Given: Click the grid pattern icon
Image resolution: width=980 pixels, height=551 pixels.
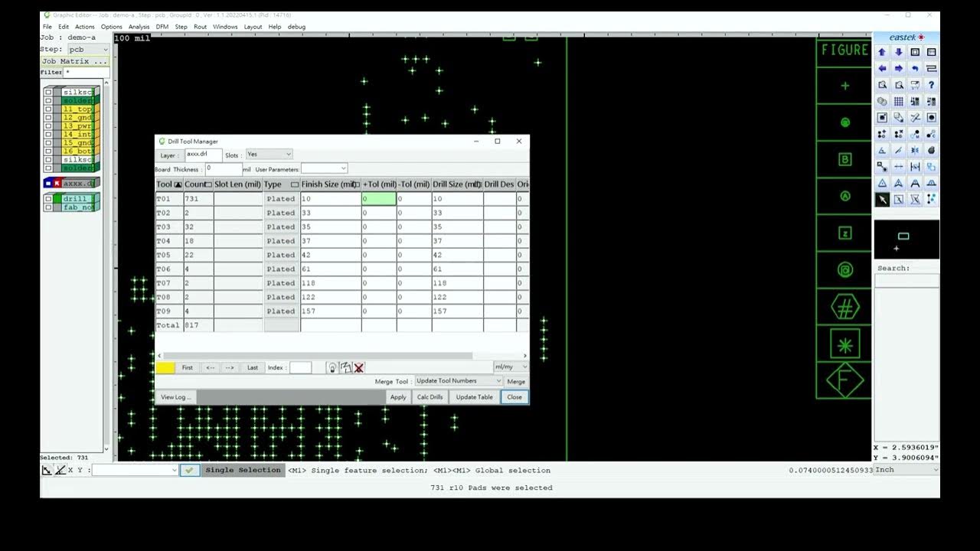Looking at the screenshot, I should click(x=899, y=101).
